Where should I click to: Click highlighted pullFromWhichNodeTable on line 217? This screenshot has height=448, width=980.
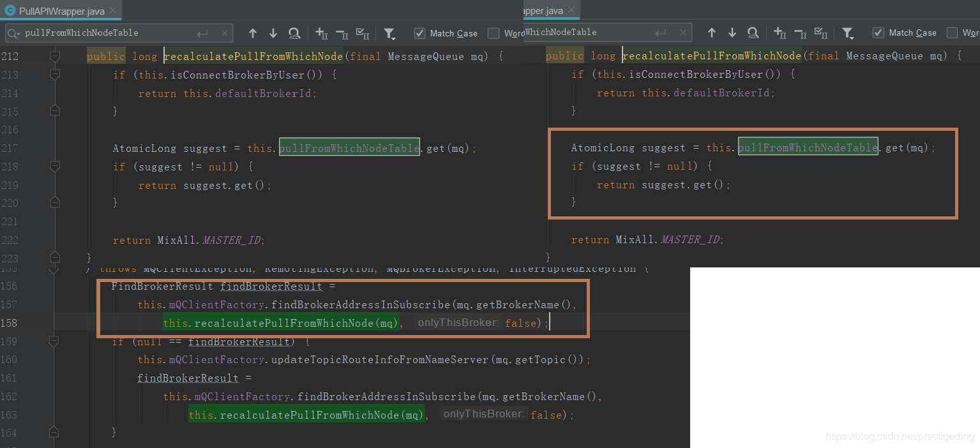pos(349,148)
